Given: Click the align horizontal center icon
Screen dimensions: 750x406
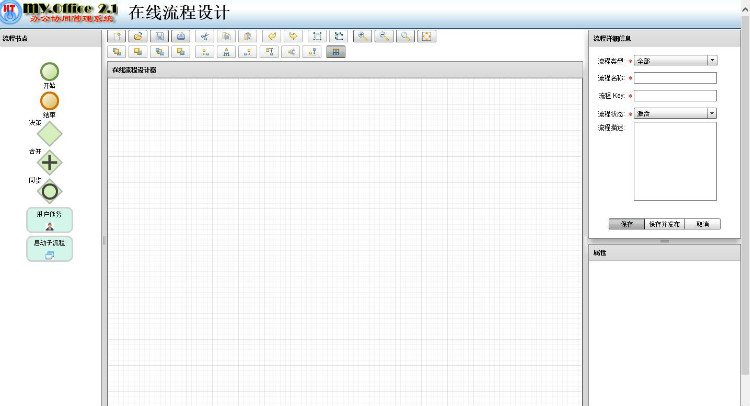Looking at the screenshot, I should click(226, 52).
